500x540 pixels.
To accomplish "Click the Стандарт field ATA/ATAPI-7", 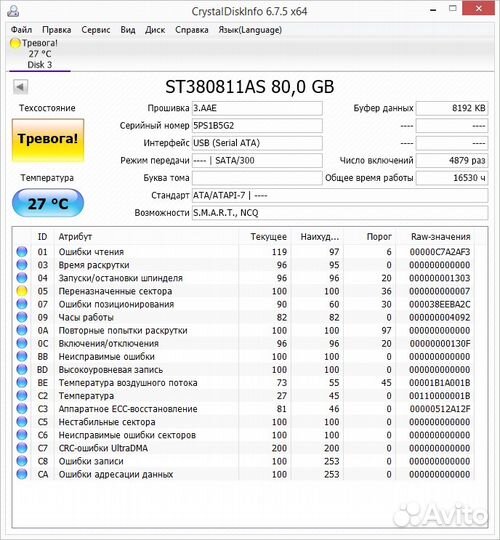I will click(x=340, y=195).
